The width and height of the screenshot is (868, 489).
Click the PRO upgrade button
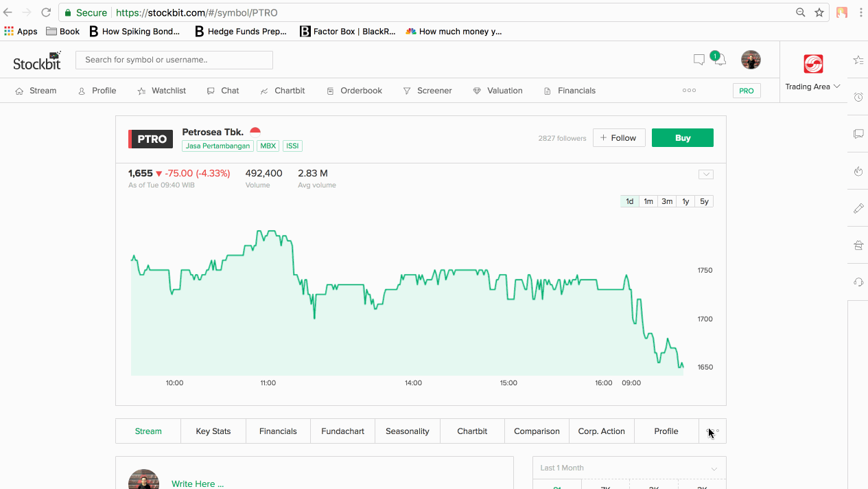[747, 91]
